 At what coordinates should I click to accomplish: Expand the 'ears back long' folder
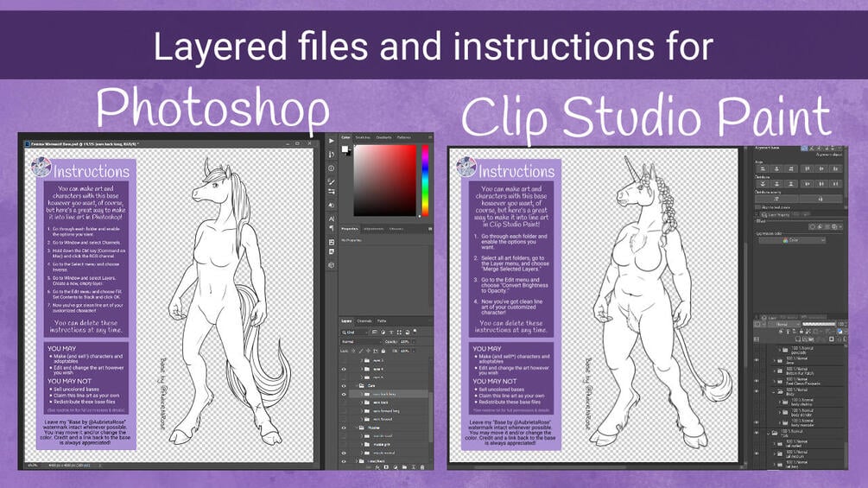click(362, 394)
